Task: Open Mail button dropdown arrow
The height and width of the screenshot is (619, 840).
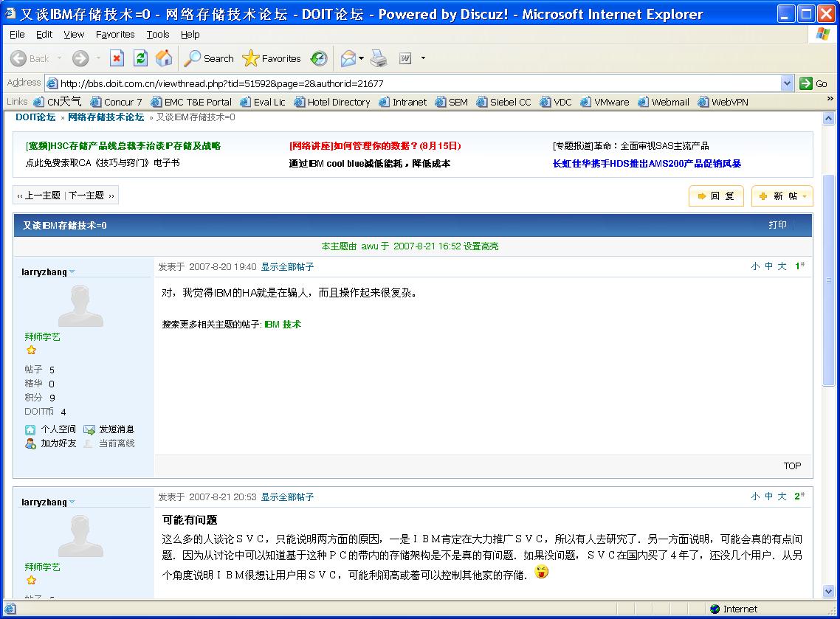Action: click(x=362, y=58)
